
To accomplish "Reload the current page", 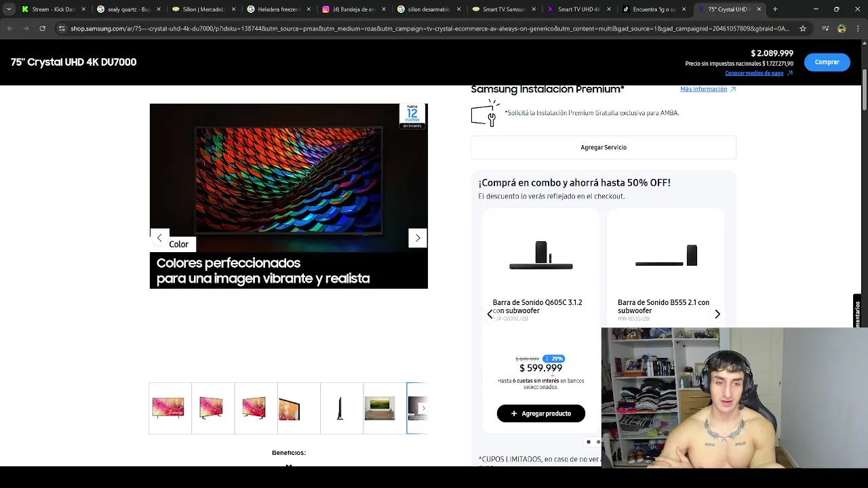I will tap(42, 28).
